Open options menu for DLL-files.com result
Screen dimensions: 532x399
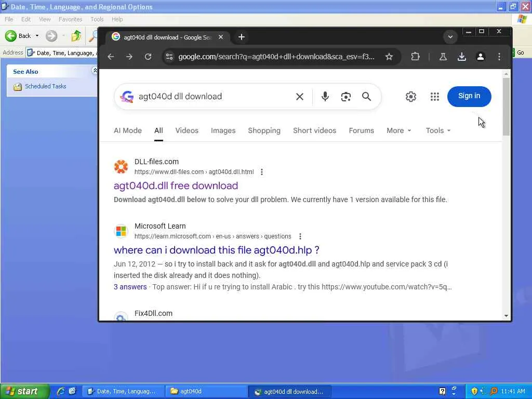(262, 172)
